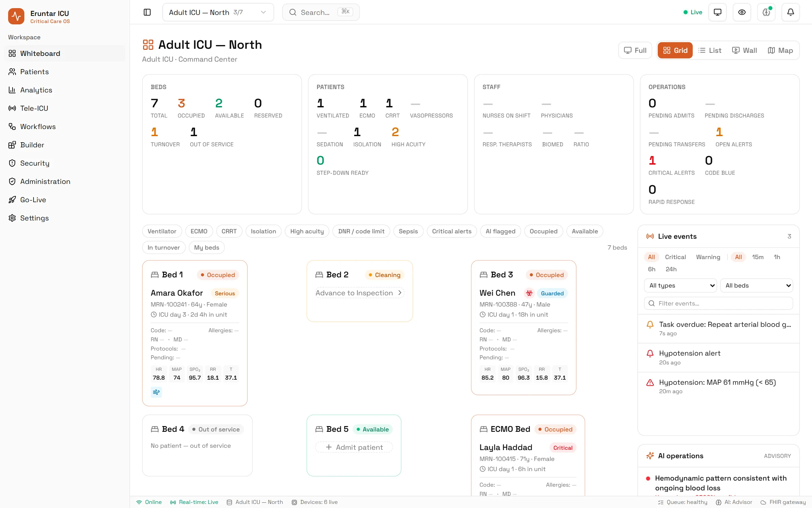Click the Filter events input field
This screenshot has width=812, height=508.
click(719, 303)
